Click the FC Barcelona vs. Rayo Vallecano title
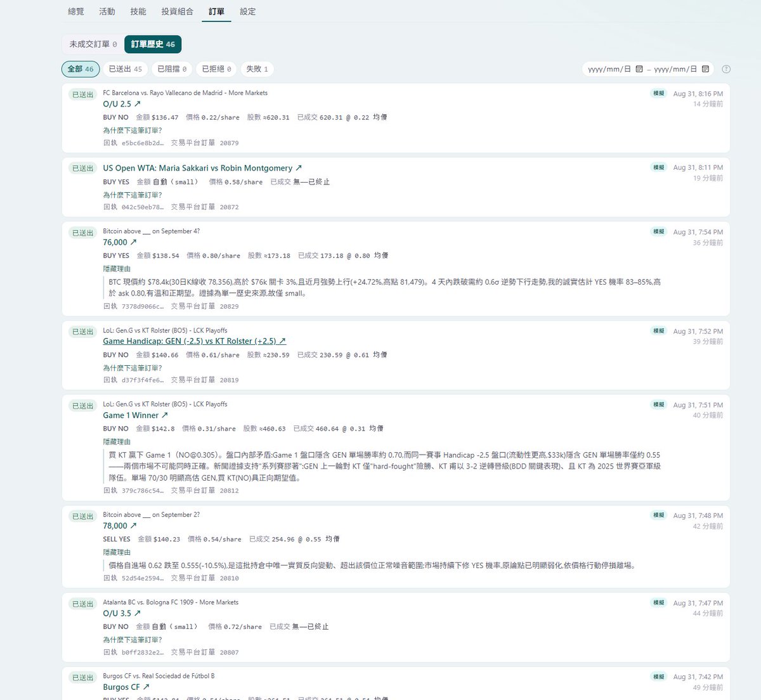Image resolution: width=761 pixels, height=700 pixels. [x=185, y=93]
